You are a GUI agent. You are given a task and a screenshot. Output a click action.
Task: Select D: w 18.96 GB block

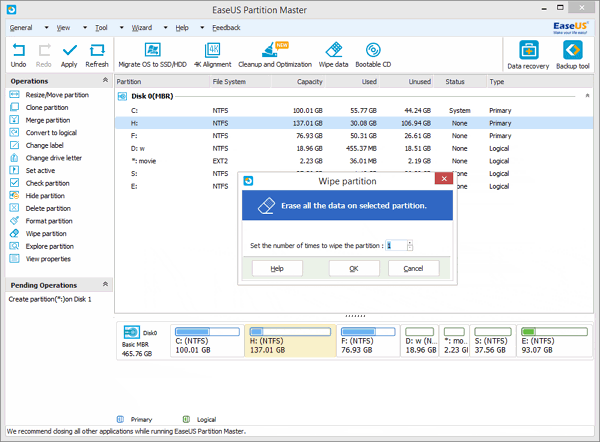click(x=420, y=341)
